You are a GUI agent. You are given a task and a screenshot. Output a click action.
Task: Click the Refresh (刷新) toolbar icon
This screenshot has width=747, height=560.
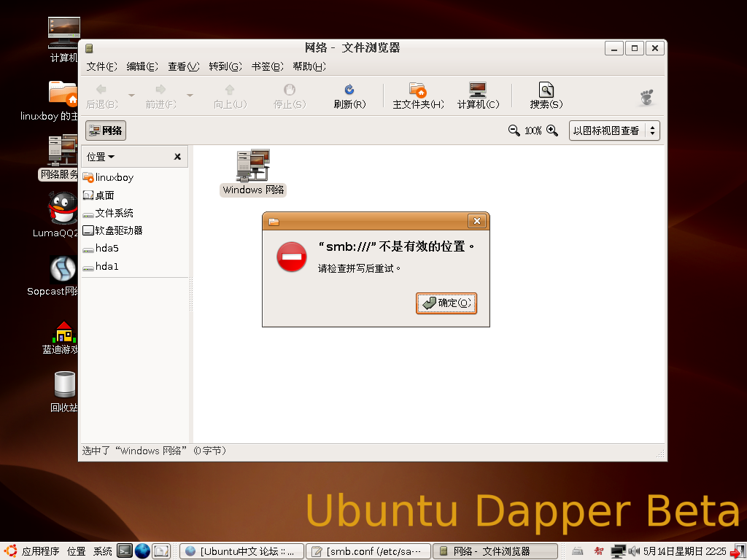coord(349,90)
